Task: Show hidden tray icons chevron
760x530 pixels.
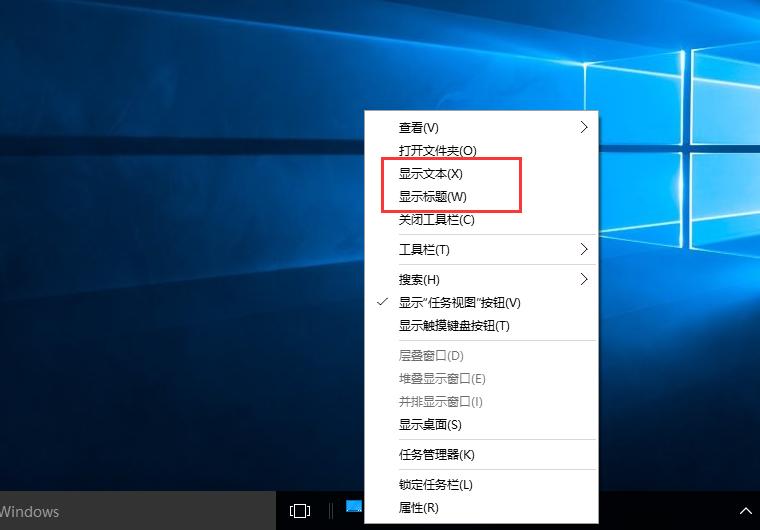Action: tap(745, 511)
